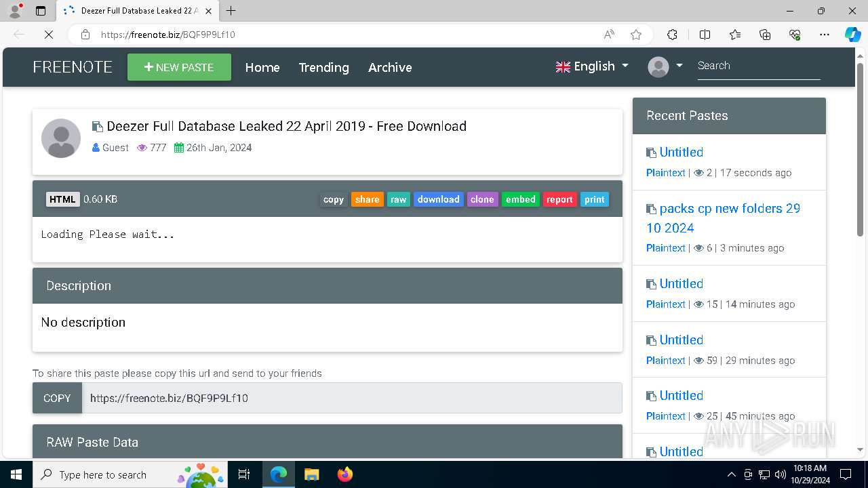Open the Collections icon
Image resolution: width=868 pixels, height=488 pixels.
(x=765, y=35)
